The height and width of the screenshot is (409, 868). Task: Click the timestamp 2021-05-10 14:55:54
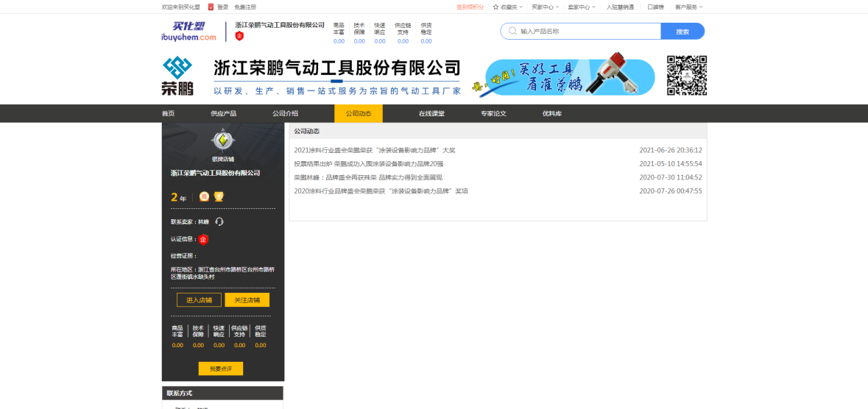(x=671, y=164)
